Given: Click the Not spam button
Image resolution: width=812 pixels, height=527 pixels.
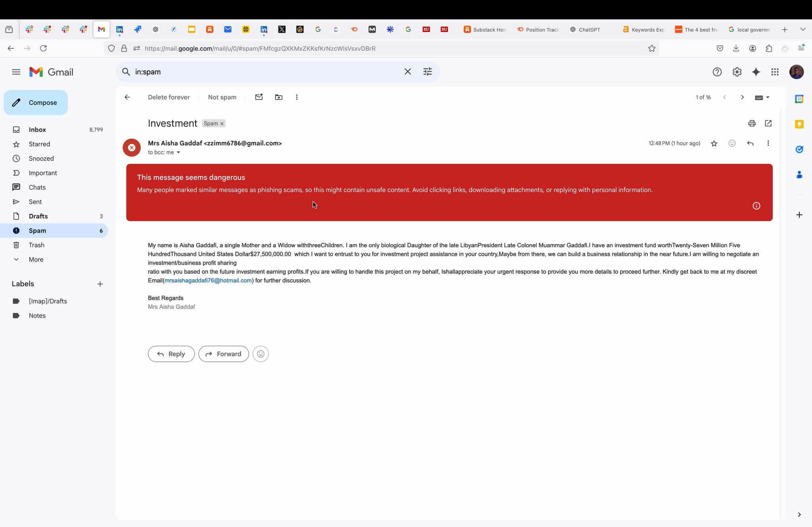Looking at the screenshot, I should coord(222,97).
